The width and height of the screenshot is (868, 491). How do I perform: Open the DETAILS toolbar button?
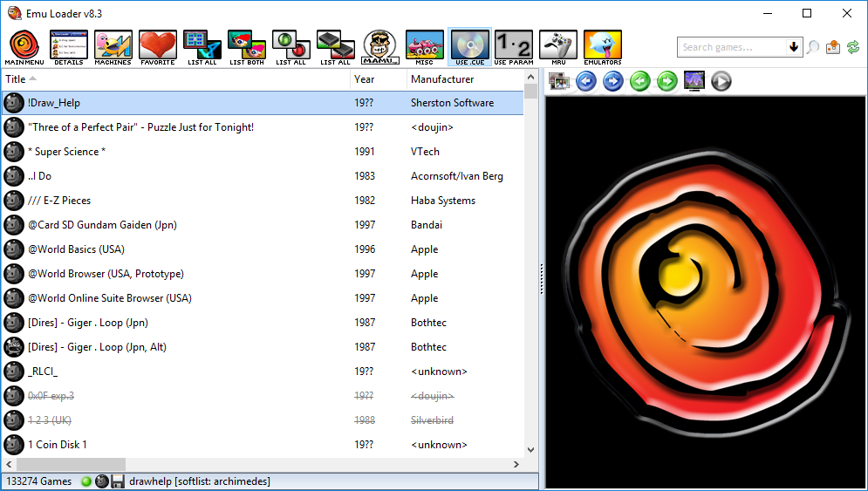coord(69,47)
